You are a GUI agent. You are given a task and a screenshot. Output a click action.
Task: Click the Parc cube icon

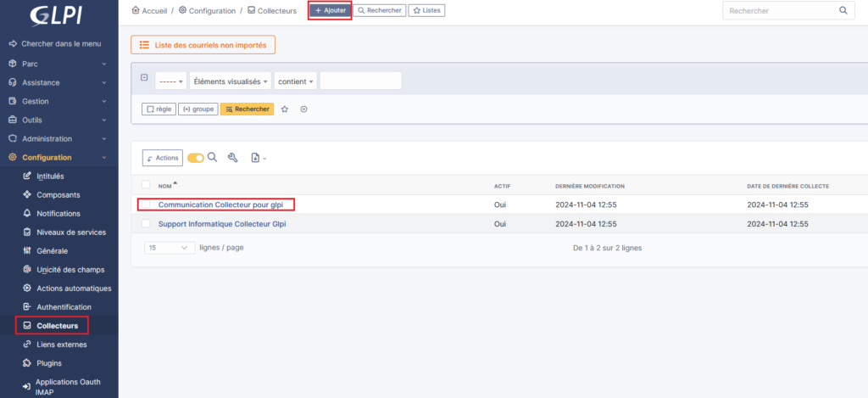[x=13, y=64]
